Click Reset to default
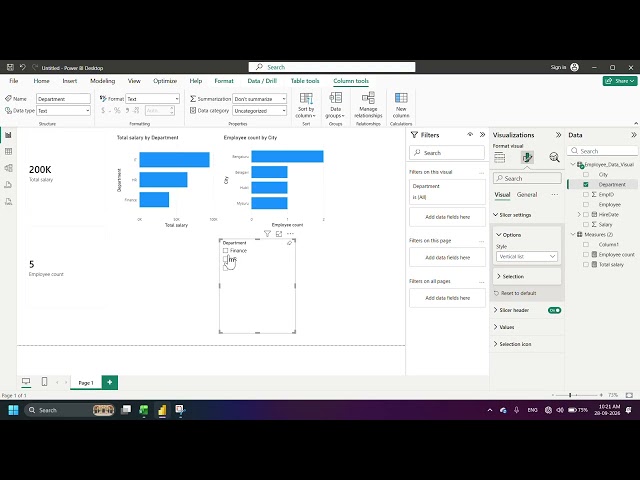This screenshot has height=480, width=640. coord(515,293)
